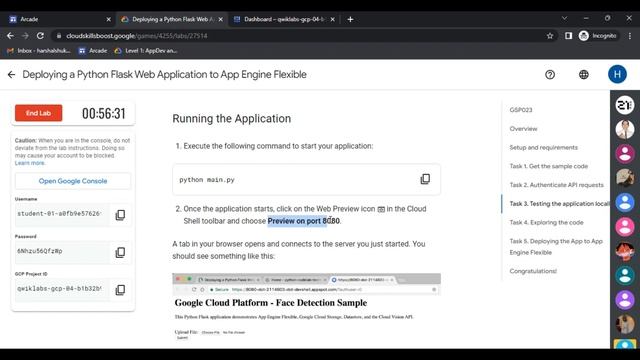Click the Learn more link
This screenshot has width=640, height=360.
point(29,163)
